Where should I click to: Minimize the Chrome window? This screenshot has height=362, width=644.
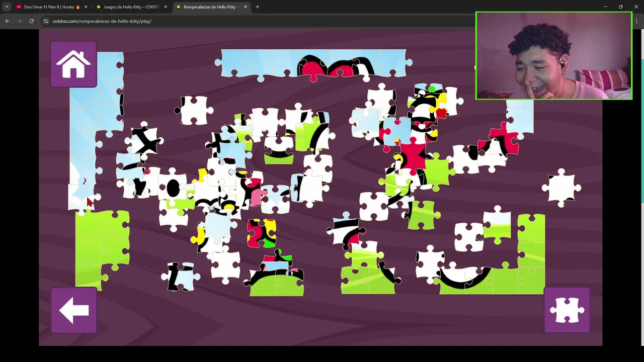[605, 7]
